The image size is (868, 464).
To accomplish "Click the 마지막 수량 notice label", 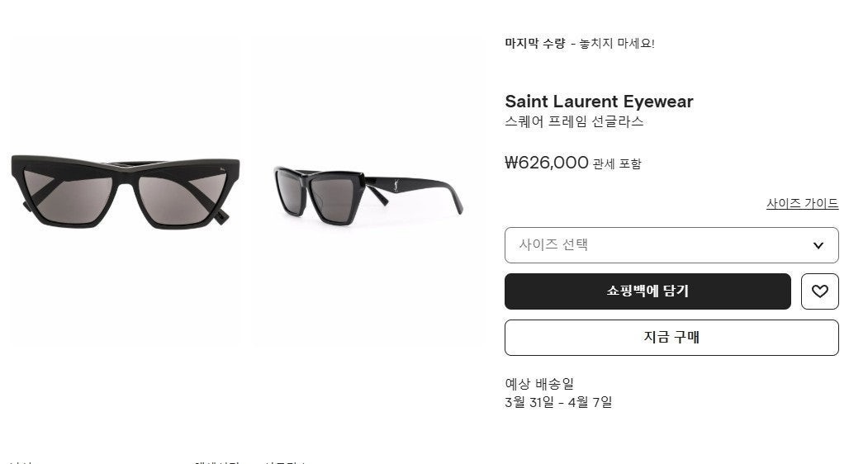I will (534, 44).
